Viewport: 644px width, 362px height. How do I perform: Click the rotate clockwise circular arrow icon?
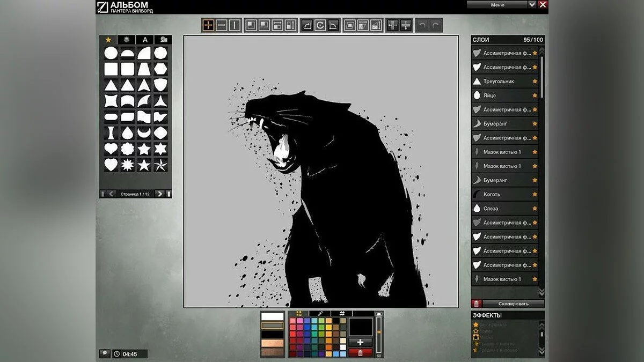(320, 25)
